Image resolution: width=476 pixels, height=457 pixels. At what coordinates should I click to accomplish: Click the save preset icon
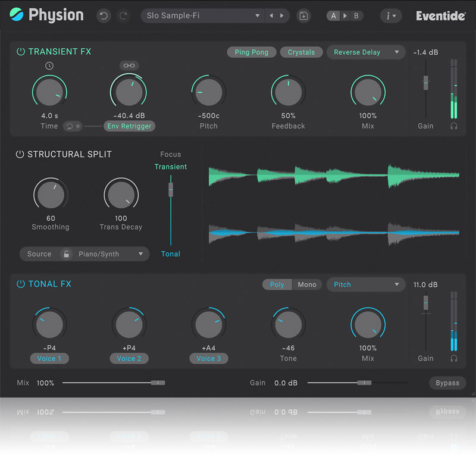pos(303,16)
